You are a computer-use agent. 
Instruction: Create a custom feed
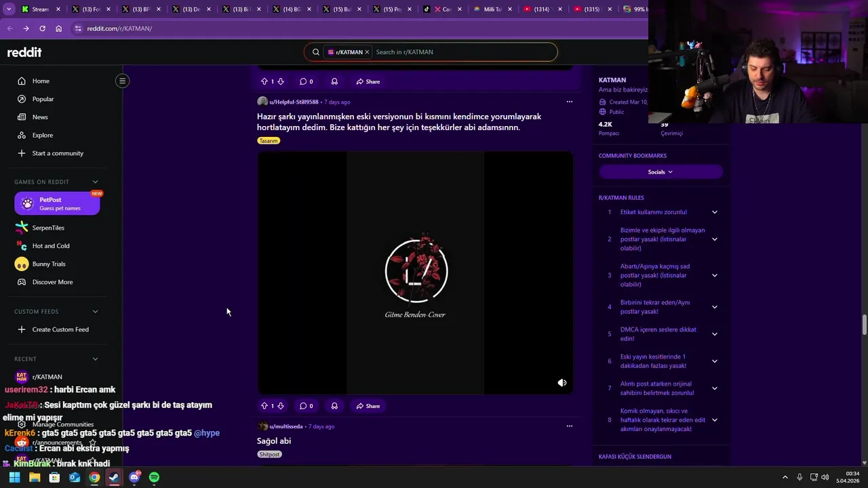tap(60, 329)
